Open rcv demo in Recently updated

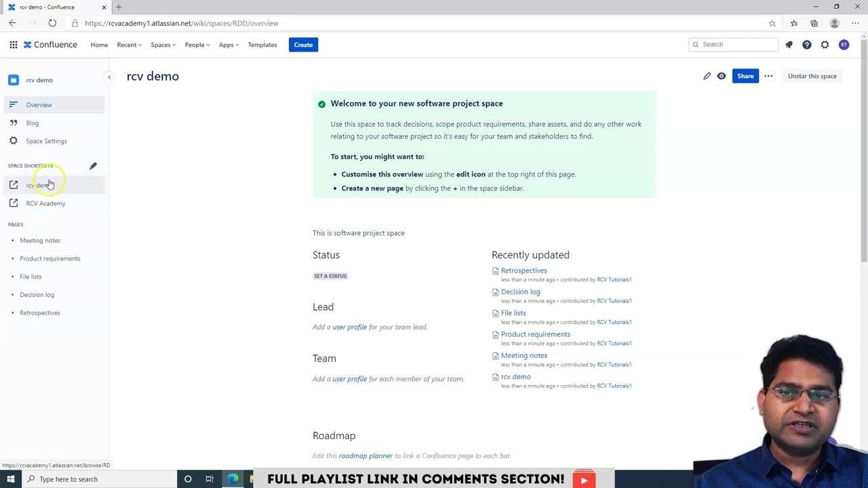(x=515, y=377)
